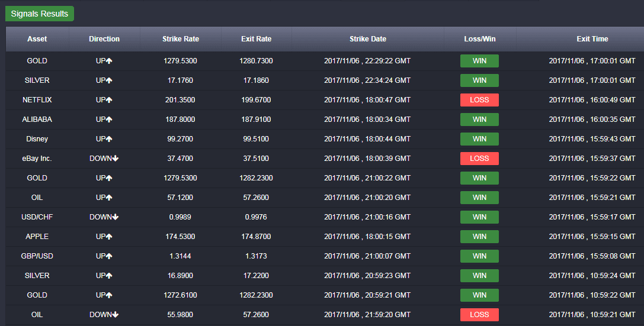This screenshot has width=644, height=326.
Task: Click the strike rate 16.8900
Action: (180, 276)
